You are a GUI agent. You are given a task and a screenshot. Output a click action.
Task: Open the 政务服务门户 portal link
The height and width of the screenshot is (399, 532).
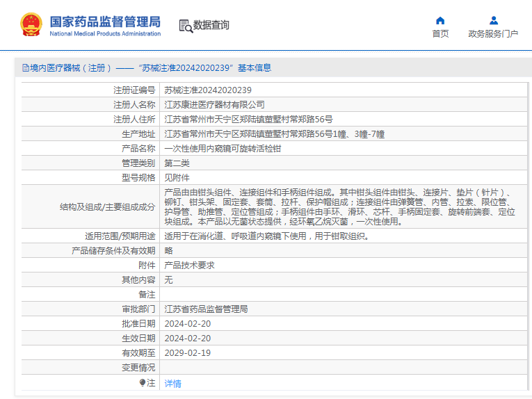coord(493,33)
